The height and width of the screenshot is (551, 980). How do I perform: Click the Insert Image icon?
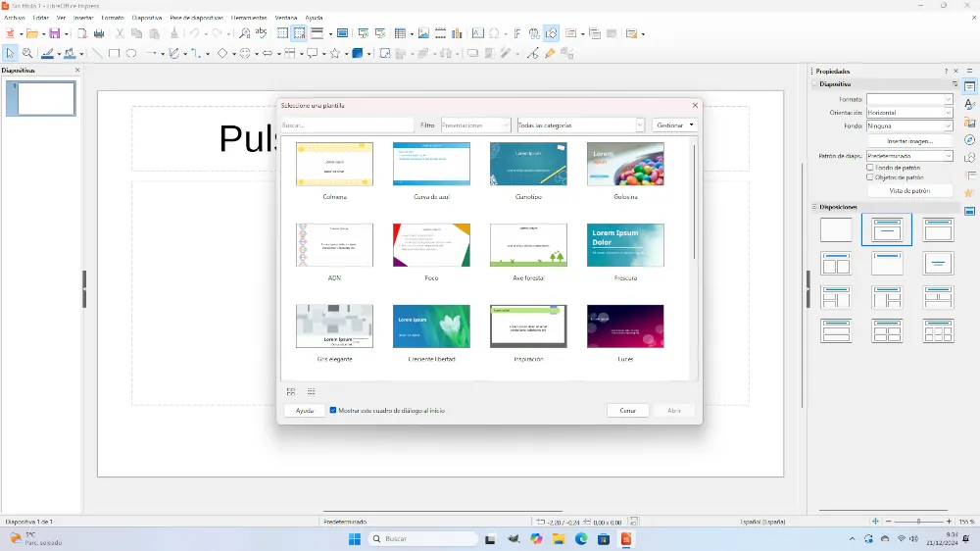pyautogui.click(x=423, y=33)
